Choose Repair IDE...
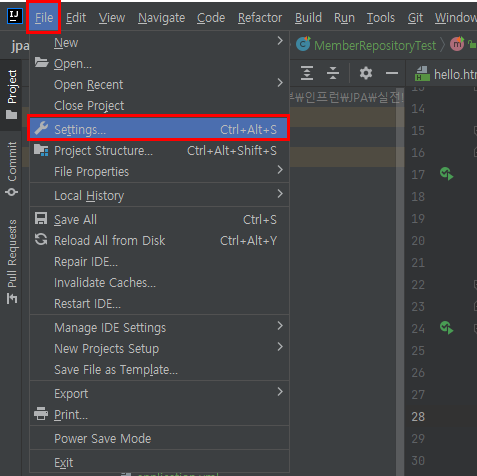Image resolution: width=477 pixels, height=476 pixels. tap(159, 261)
